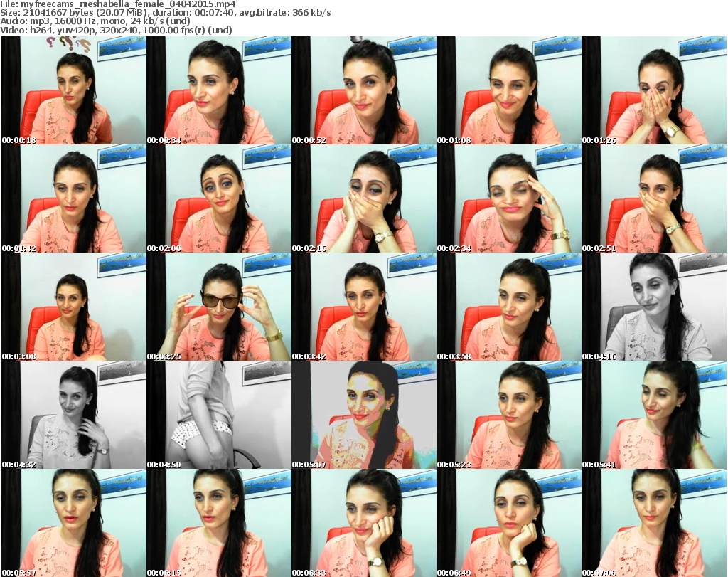Open the thumbnail labeled 00:01:42

coord(73,198)
